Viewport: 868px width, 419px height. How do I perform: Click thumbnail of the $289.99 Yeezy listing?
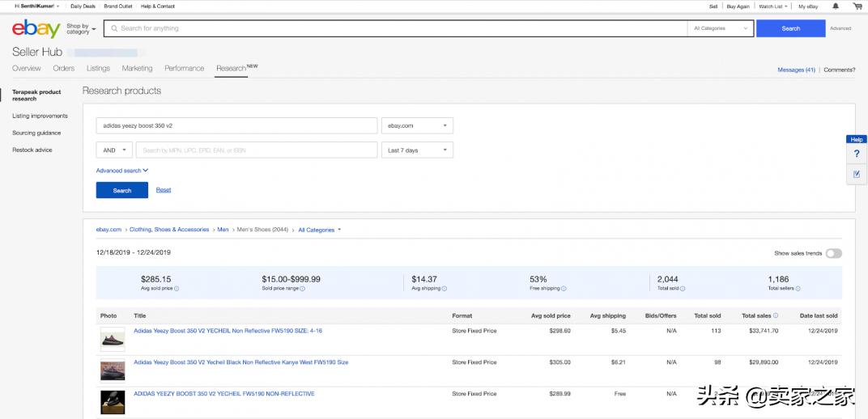tap(113, 402)
